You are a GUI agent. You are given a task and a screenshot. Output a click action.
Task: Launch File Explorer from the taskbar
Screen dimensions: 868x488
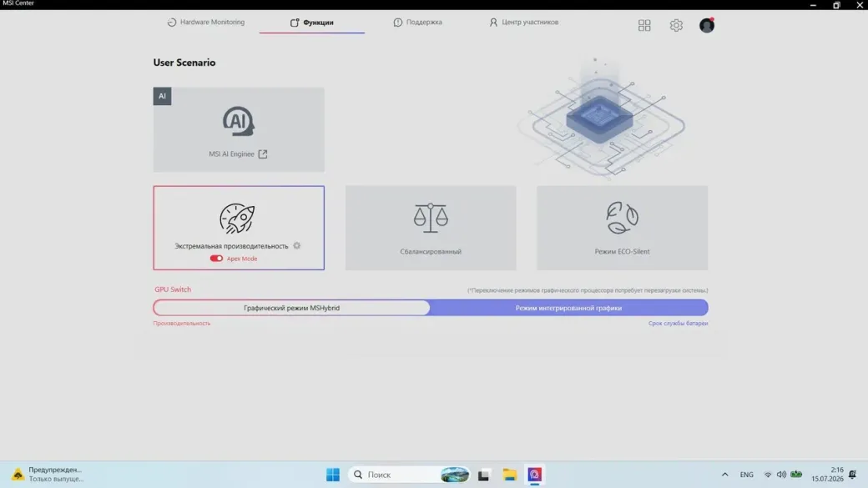(509, 475)
